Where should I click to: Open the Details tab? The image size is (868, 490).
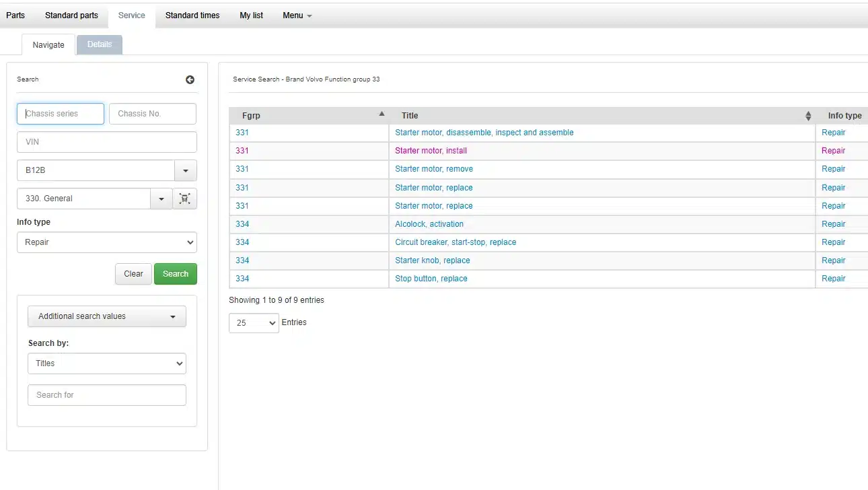(x=100, y=45)
